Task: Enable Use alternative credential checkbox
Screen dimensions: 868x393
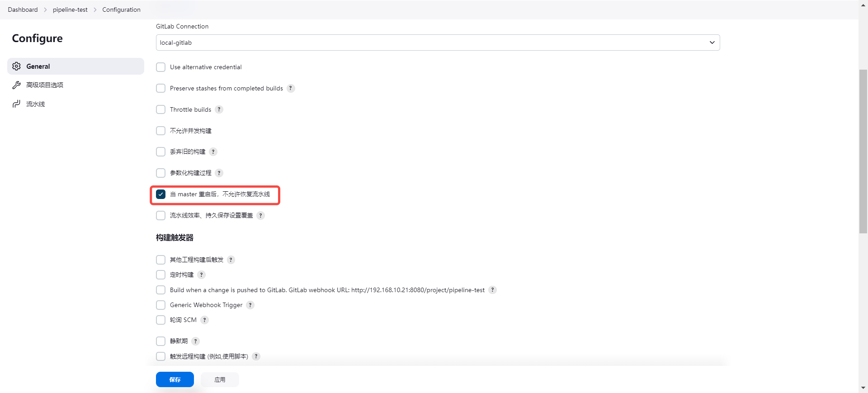Action: tap(160, 67)
